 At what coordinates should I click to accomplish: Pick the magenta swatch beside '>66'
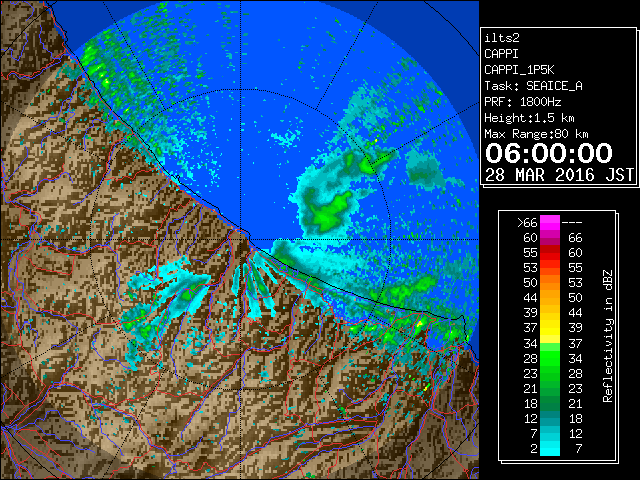(550, 223)
